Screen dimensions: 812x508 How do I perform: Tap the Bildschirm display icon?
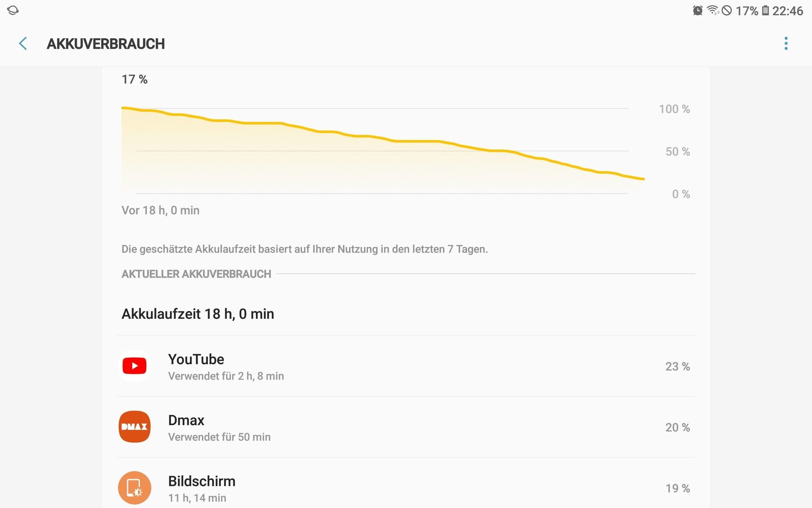134,488
